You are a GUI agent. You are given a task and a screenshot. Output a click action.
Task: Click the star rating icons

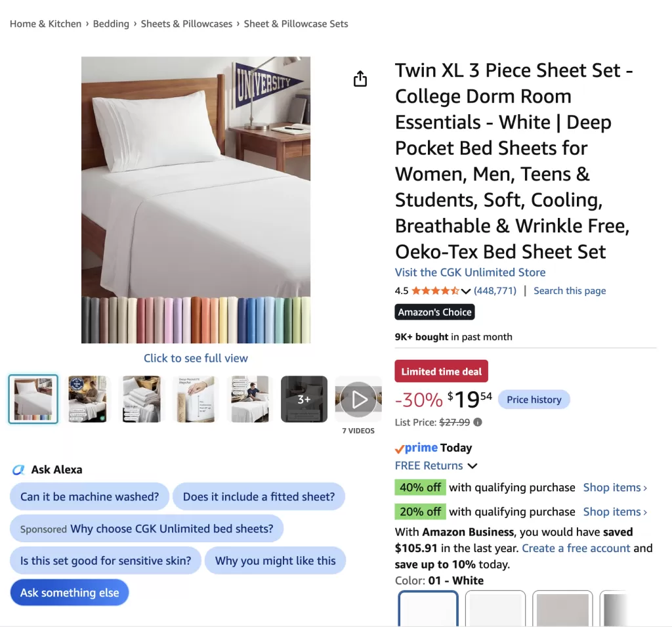(435, 291)
